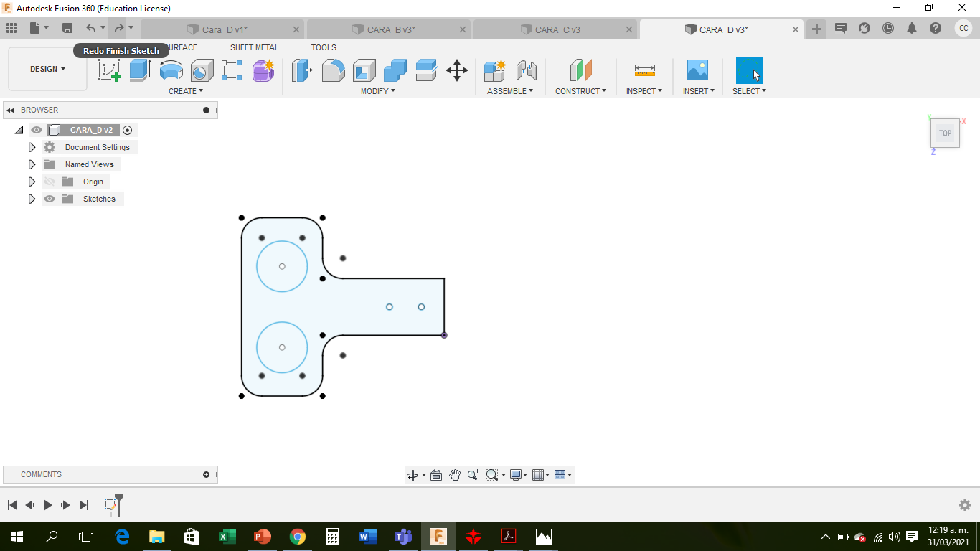
Task: Switch to the Cara_D v1* document tab
Action: point(223,29)
